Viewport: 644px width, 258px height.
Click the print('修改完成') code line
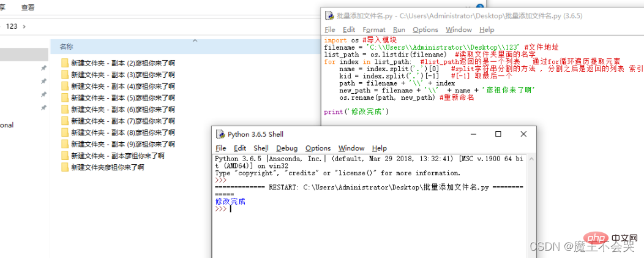coord(356,112)
